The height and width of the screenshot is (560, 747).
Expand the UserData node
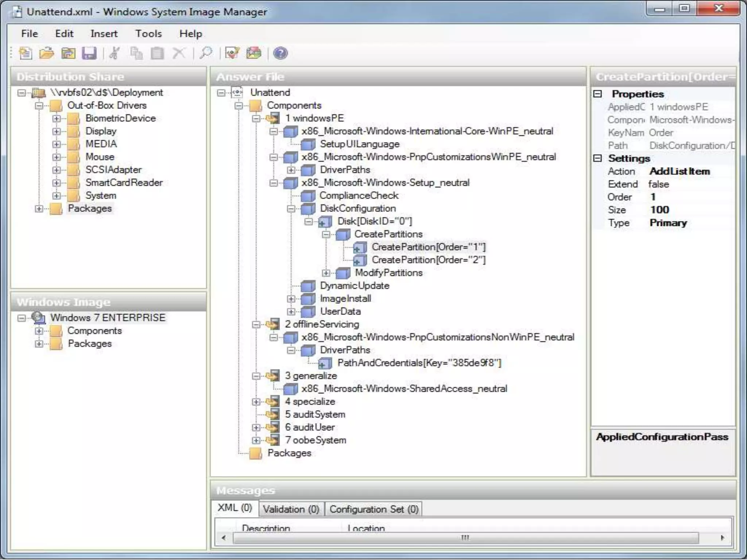click(291, 312)
